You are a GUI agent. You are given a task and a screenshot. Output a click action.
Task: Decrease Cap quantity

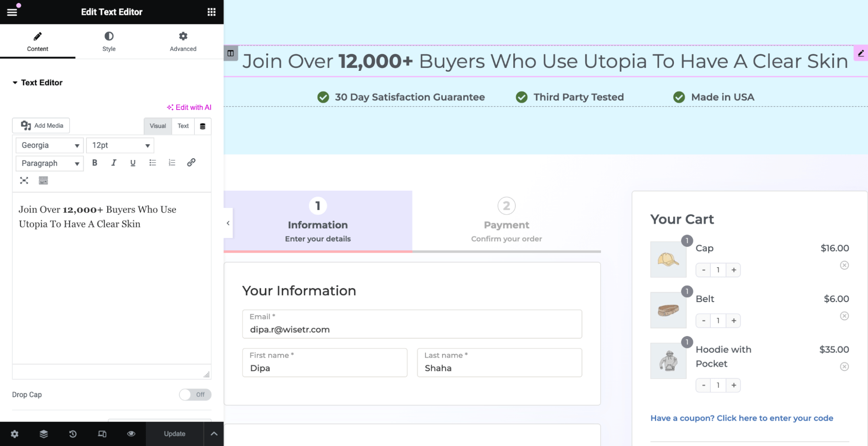(703, 270)
